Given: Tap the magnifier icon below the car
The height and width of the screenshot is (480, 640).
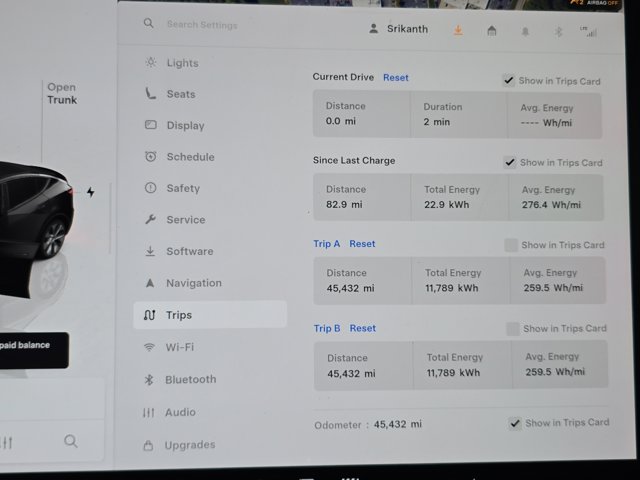Looking at the screenshot, I should 71,441.
